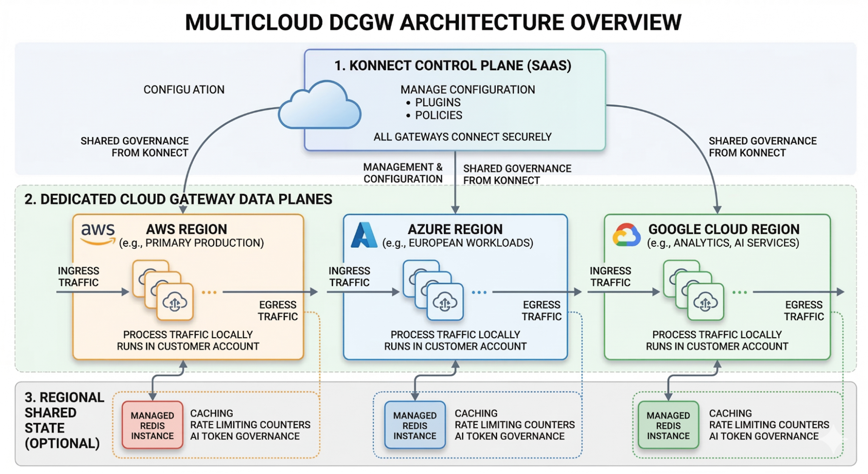Click the Konnect Control Plane (SaaS) heading
This screenshot has height=474, width=868.
453,65
